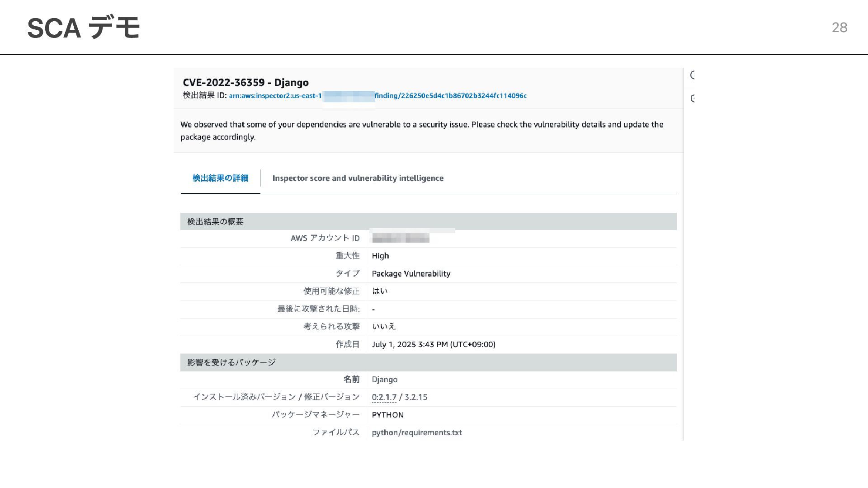Click the パッケージマネージャー label
This screenshot has height=488, width=868.
[316, 415]
